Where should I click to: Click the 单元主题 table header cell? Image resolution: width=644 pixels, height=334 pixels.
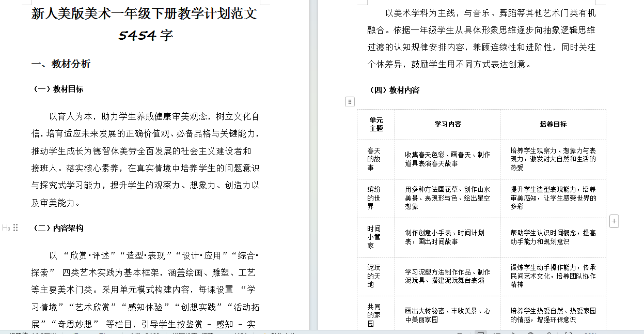click(x=376, y=124)
